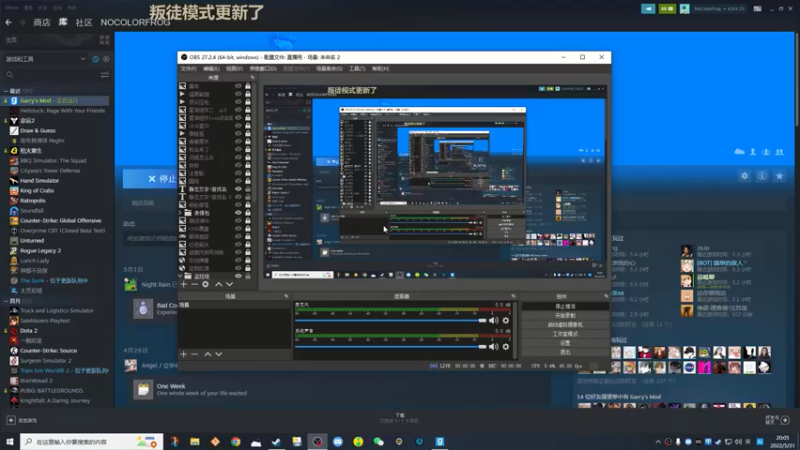Viewport: 800px width, 450px height.
Task: Collapse the 四月 section in Steam library
Action: point(6,301)
